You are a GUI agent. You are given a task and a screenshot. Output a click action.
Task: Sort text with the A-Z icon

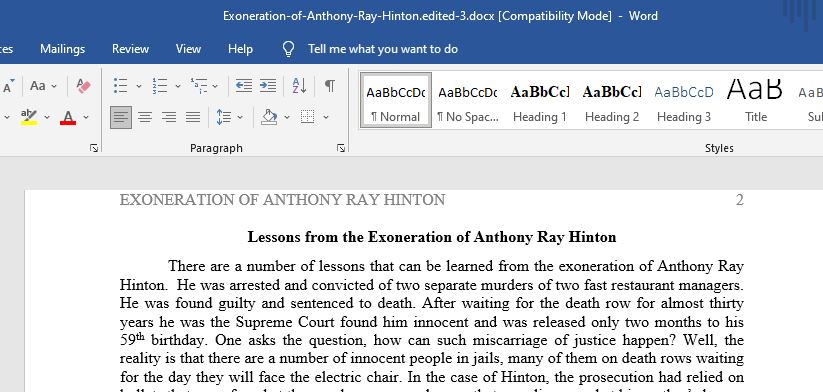coord(299,86)
